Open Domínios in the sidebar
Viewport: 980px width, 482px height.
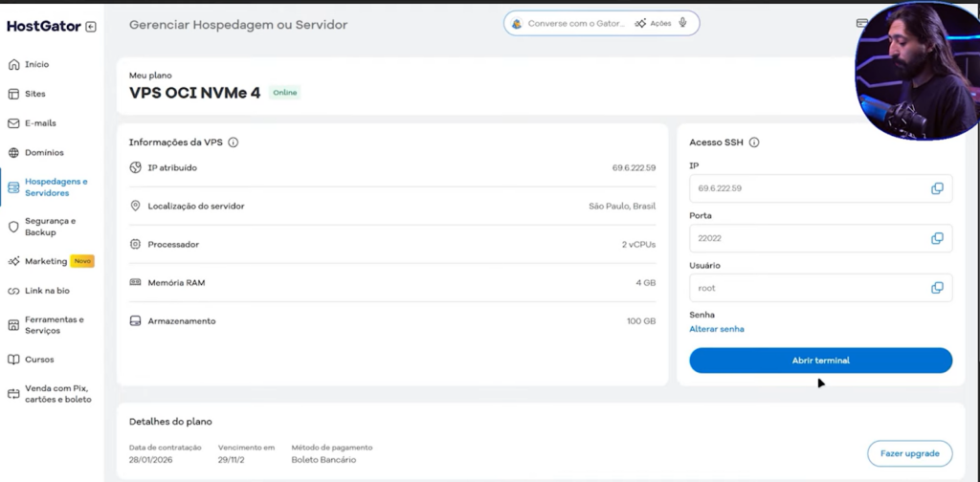[x=44, y=152]
